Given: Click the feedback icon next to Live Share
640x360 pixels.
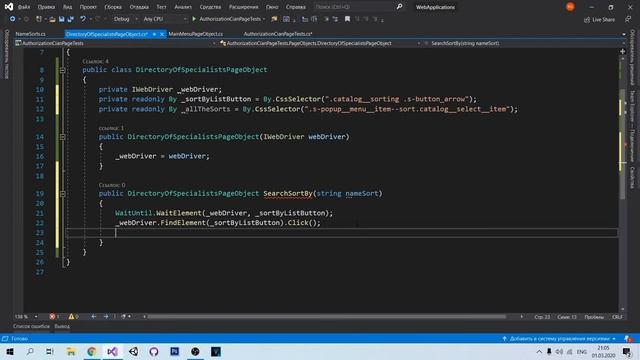Looking at the screenshot, I should 628,20.
